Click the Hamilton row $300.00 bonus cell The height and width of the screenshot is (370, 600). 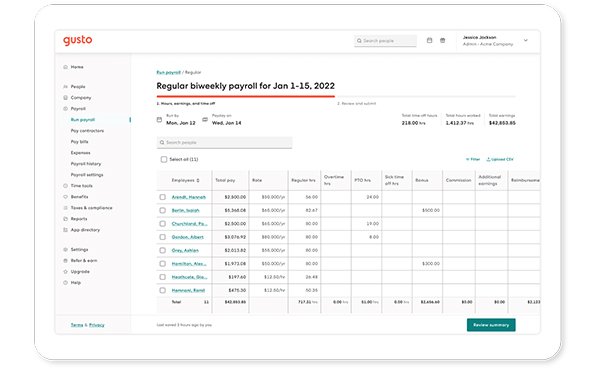(x=427, y=264)
